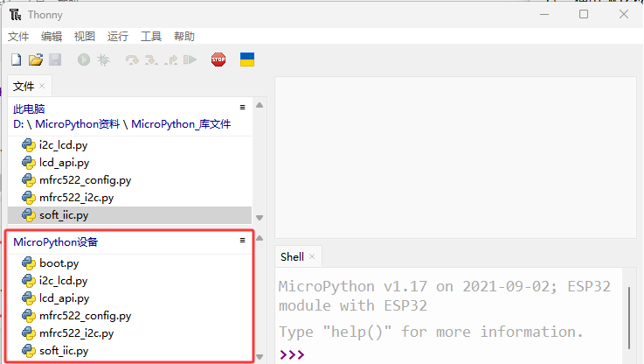Screen dimensions: 644x364
Task: Select i2c_lcd.py on the MicroPython device
Action: 130,281
